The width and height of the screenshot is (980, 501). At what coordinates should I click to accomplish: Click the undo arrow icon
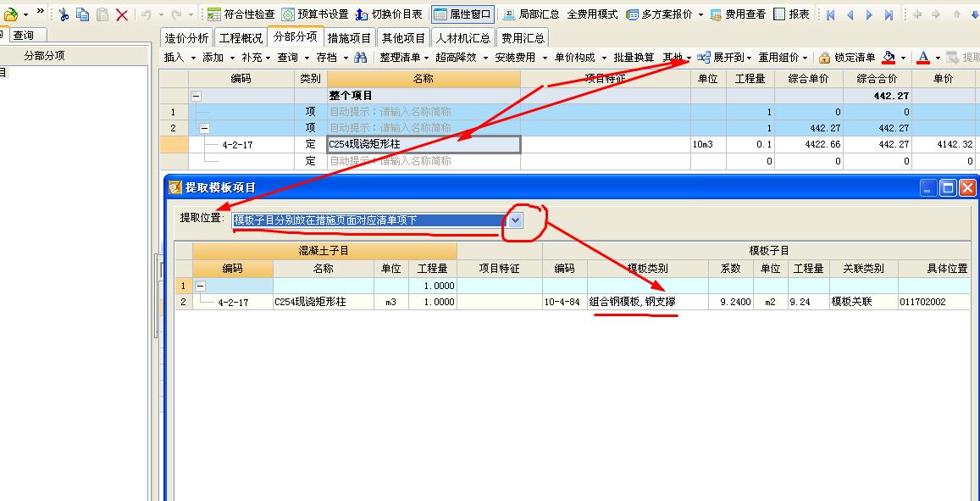147,14
